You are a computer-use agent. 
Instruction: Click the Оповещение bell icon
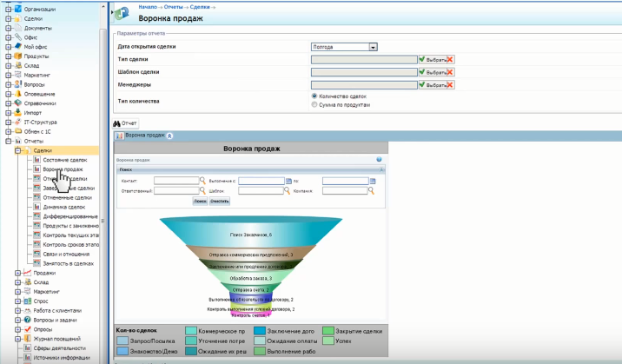18,94
